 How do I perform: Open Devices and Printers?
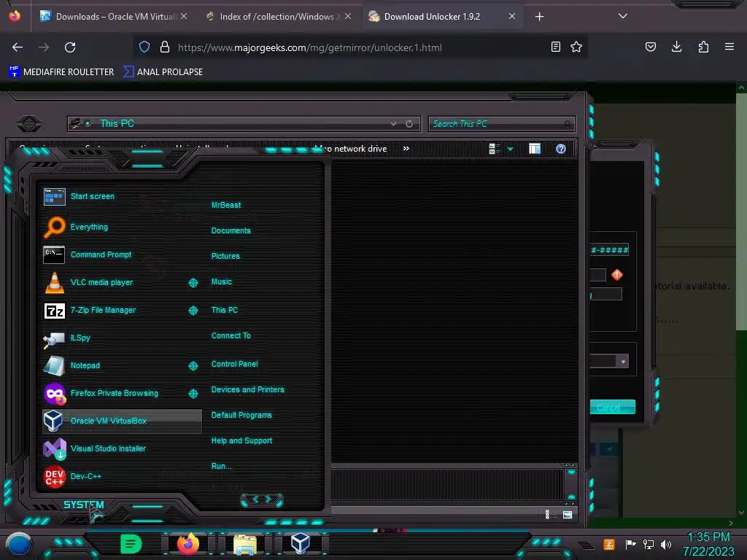click(248, 389)
